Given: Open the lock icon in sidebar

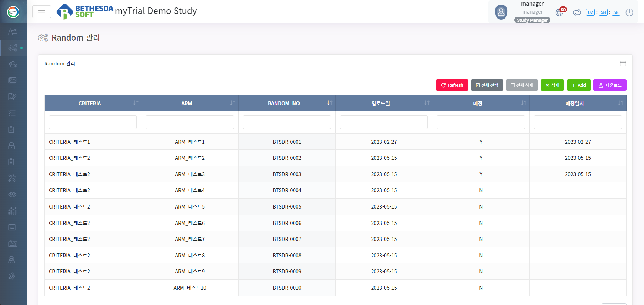Looking at the screenshot, I should click(12, 146).
